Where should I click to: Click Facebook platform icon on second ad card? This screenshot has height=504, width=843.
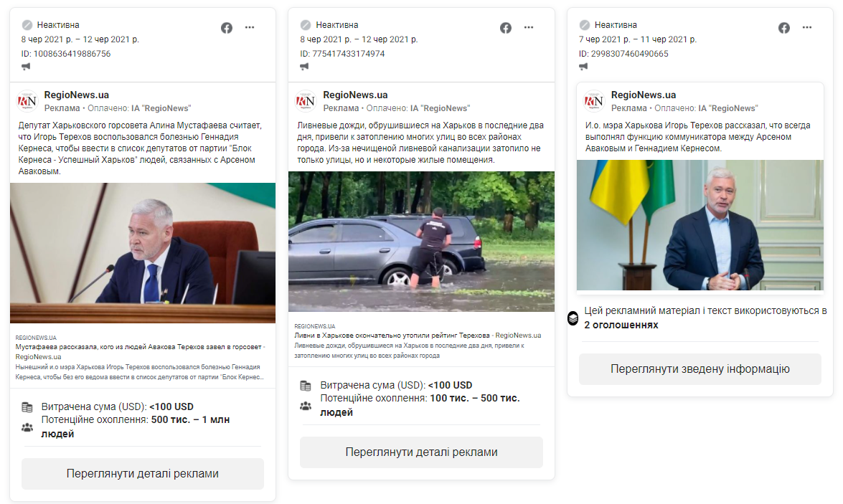(505, 28)
